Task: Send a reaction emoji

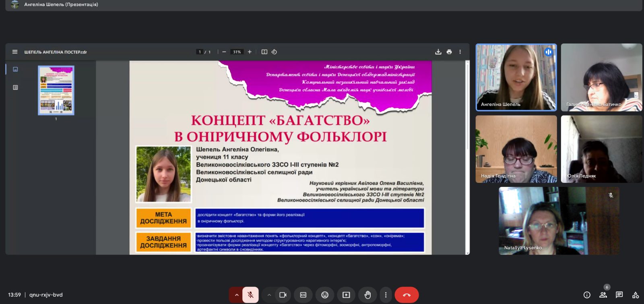Action: (x=325, y=295)
